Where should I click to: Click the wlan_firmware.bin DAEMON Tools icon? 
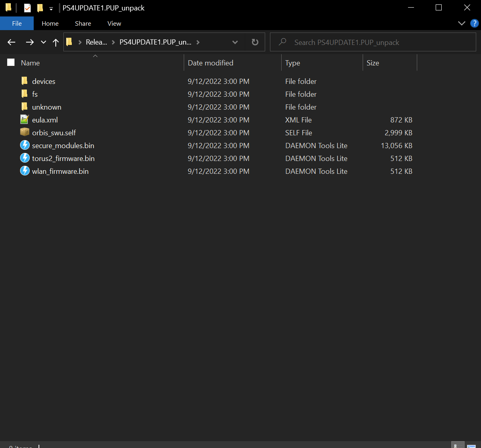click(x=25, y=171)
